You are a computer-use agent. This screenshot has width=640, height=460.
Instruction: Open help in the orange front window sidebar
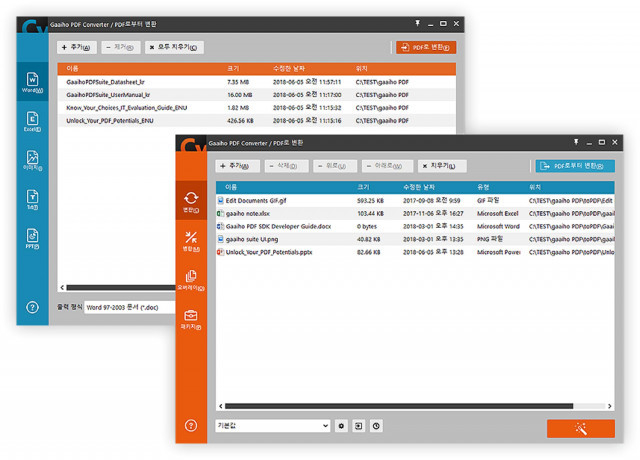click(x=191, y=425)
